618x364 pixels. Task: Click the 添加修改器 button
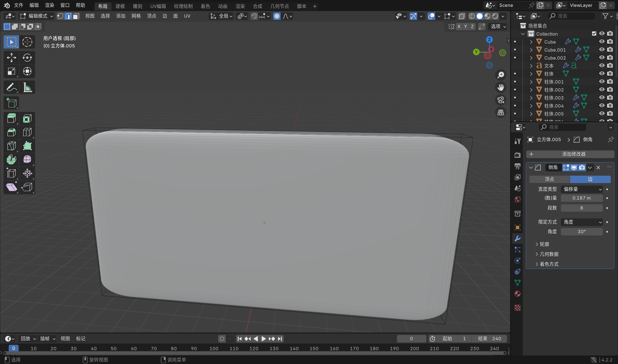click(570, 154)
